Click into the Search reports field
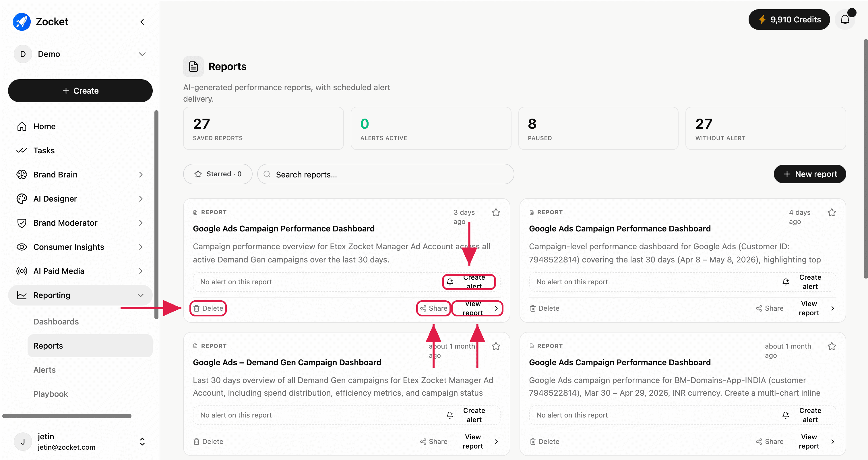868x460 pixels. pyautogui.click(x=385, y=174)
